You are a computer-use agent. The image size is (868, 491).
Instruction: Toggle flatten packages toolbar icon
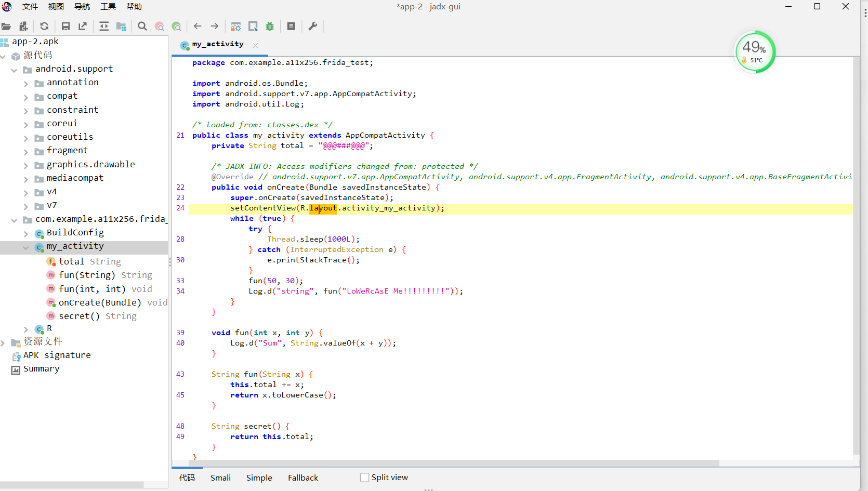(122, 26)
